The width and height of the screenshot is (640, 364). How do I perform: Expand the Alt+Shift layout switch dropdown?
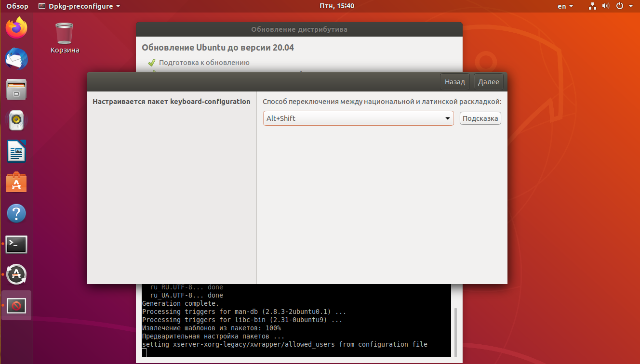coord(358,118)
